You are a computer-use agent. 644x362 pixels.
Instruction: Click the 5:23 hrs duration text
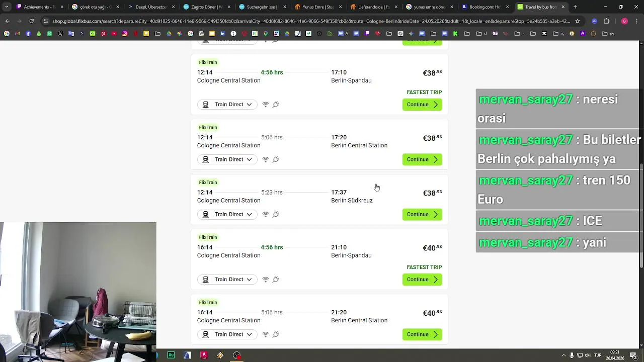point(272,192)
